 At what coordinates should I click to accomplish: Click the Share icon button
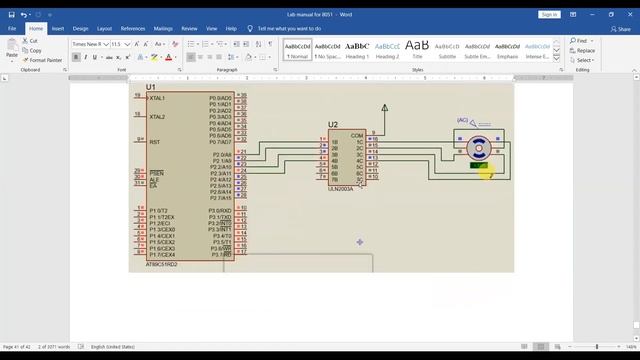point(620,29)
